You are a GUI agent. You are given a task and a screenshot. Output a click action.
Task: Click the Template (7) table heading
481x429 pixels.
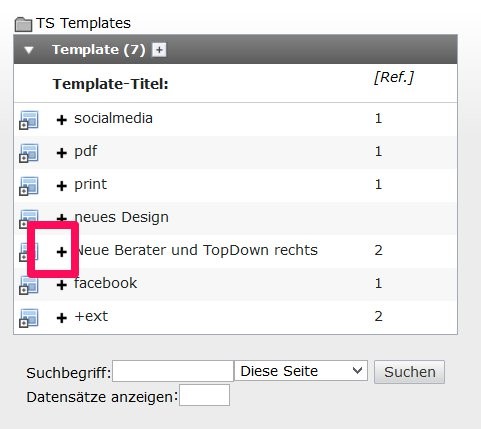[99, 50]
